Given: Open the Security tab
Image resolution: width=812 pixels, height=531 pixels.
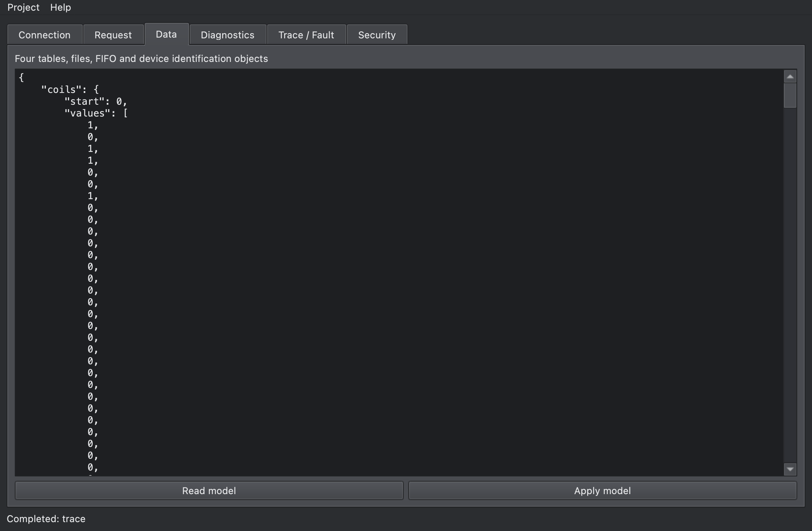Looking at the screenshot, I should (377, 35).
